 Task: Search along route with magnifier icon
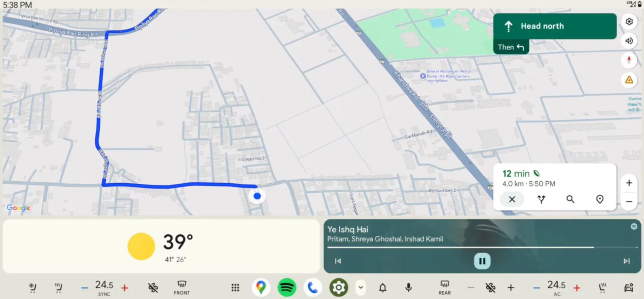tap(570, 199)
